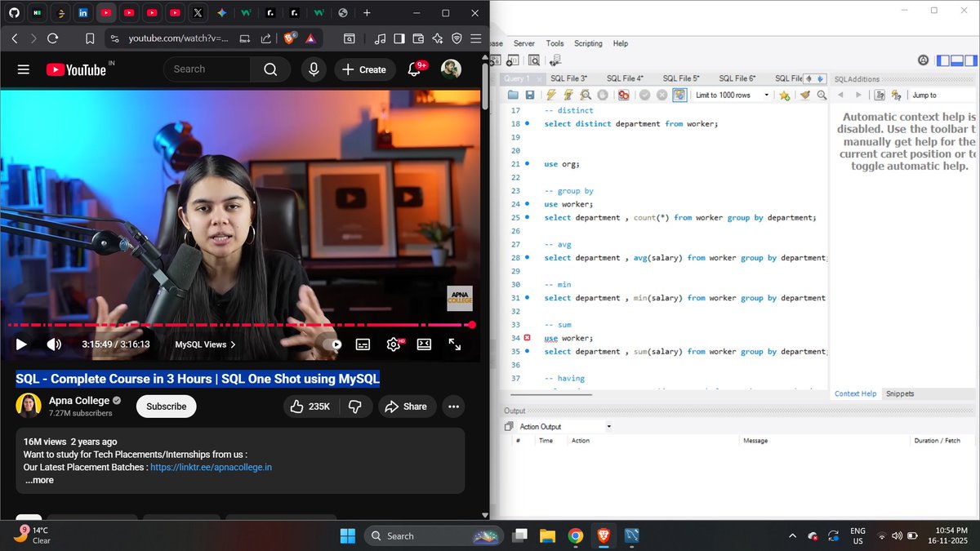The width and height of the screenshot is (980, 551).
Task: Switch the player to theater mode
Action: 424,344
